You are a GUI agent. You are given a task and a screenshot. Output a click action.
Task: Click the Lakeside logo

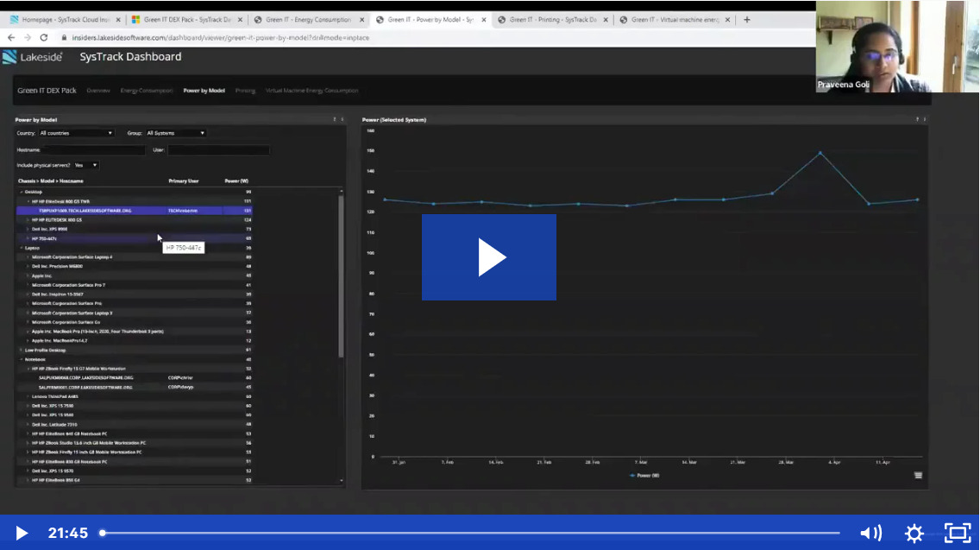[33, 57]
